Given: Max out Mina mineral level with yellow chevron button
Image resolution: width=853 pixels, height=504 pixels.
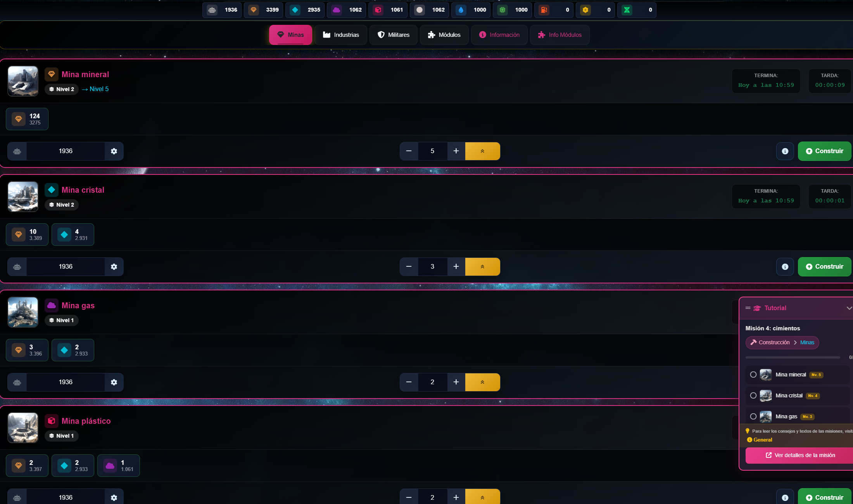Looking at the screenshot, I should click(x=483, y=151).
